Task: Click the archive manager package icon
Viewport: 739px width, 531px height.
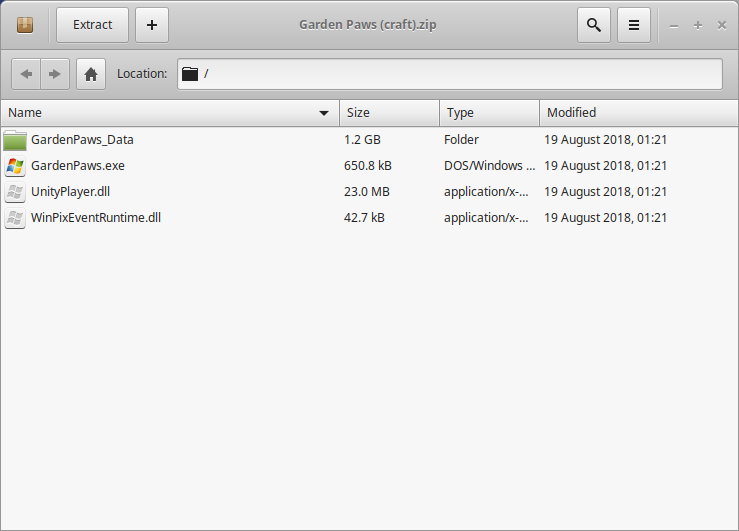Action: 25,25
